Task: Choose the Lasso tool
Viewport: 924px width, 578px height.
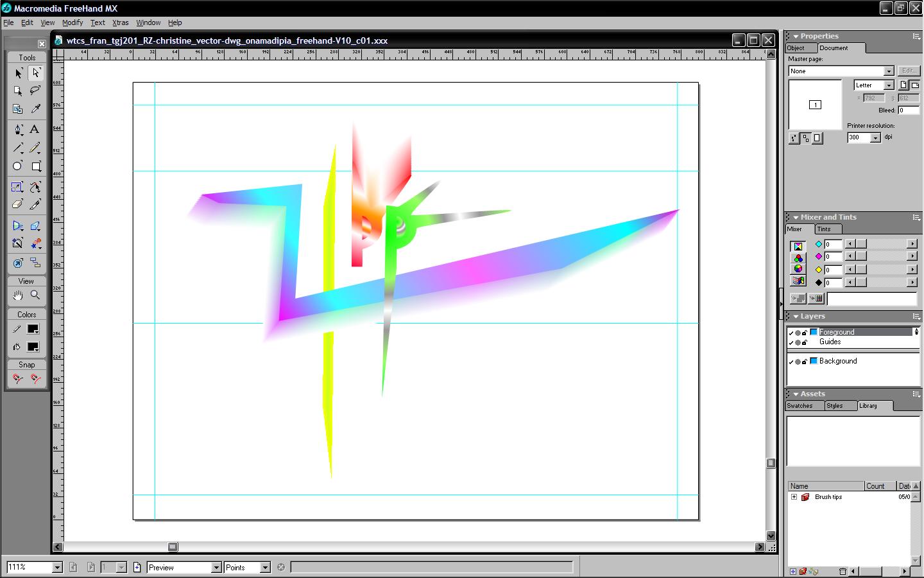Action: click(x=35, y=91)
